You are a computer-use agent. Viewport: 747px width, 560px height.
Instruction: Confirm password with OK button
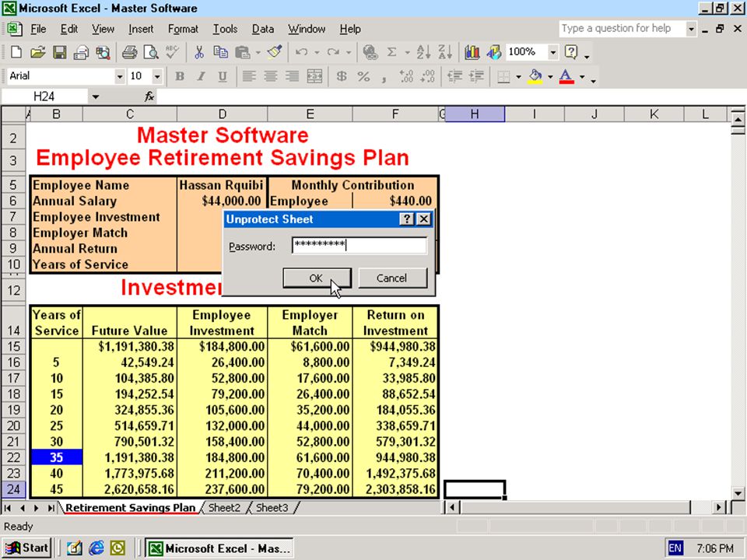click(x=317, y=278)
